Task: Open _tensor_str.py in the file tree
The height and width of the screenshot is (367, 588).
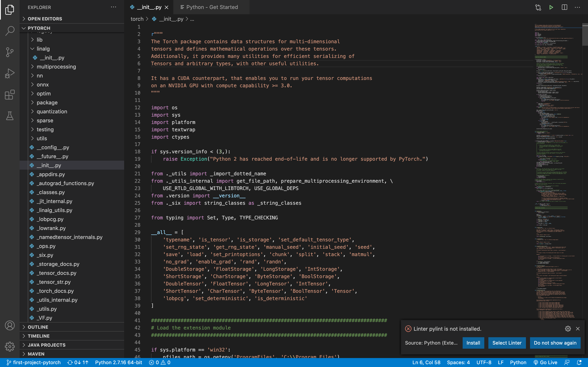Action: click(53, 282)
